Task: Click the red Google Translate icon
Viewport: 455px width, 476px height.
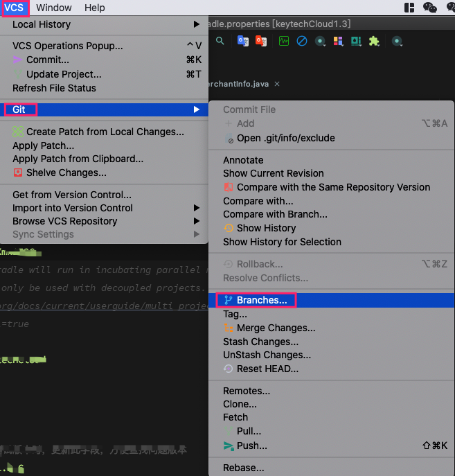Action: pos(261,41)
